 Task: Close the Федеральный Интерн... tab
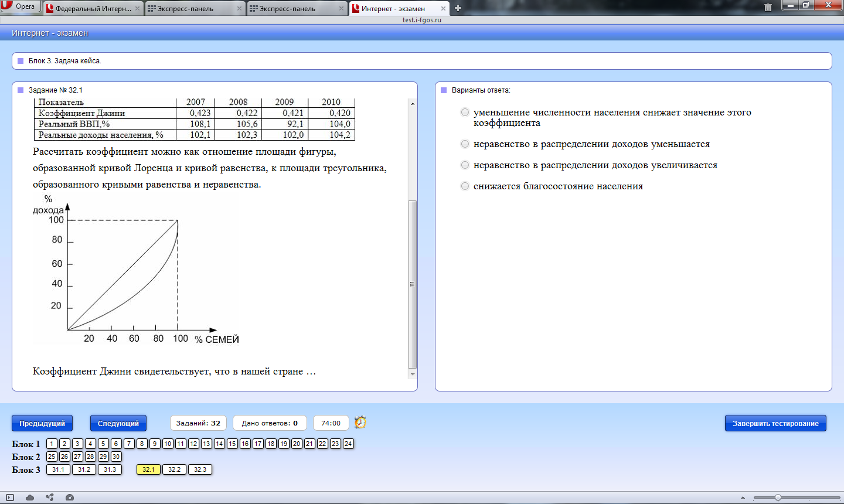tap(137, 9)
